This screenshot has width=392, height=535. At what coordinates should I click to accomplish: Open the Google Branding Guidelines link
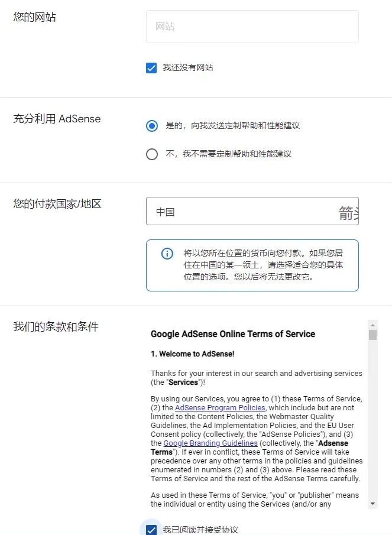[x=210, y=443]
